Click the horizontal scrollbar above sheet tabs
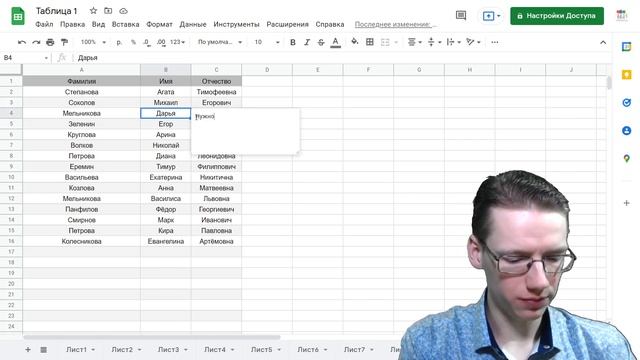Image resolution: width=640 pixels, height=360 pixels. click(152, 338)
